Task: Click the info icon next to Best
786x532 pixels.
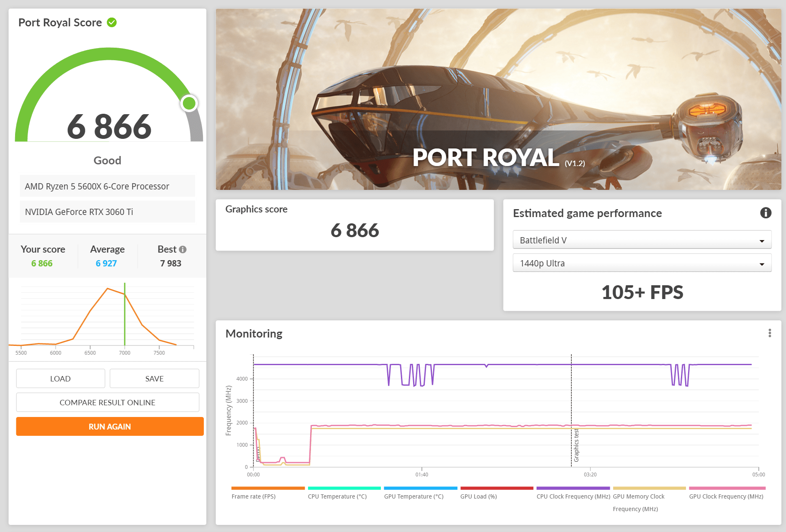Action: click(x=183, y=250)
